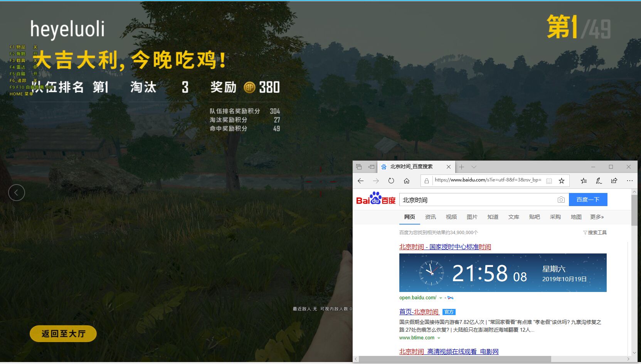Image resolution: width=641 pixels, height=364 pixels.
Task: Click the date text 2019年10月19日
Action: click(564, 279)
